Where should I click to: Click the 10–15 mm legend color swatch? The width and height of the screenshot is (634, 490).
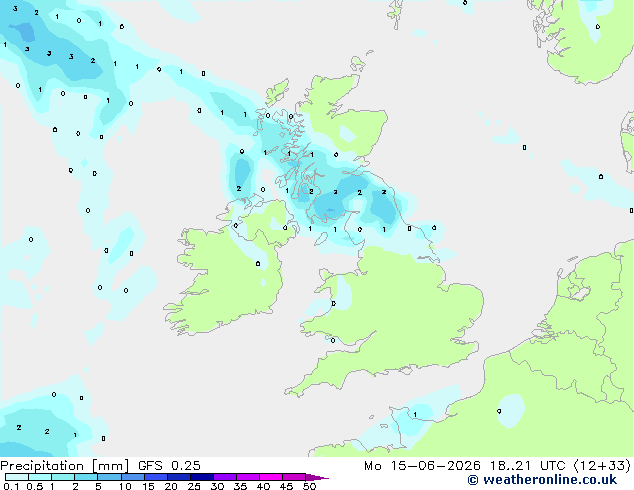(x=133, y=477)
